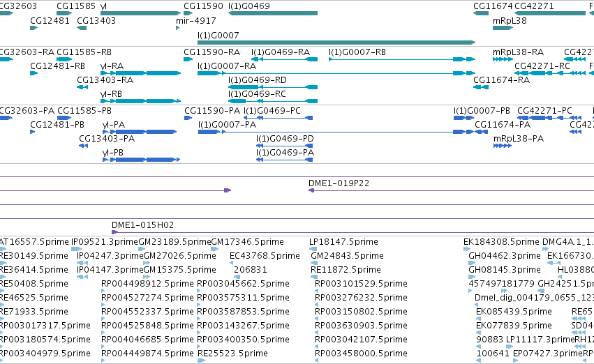Open EST GM17346.5prime
This screenshot has width=594, height=364.
pos(215,249)
